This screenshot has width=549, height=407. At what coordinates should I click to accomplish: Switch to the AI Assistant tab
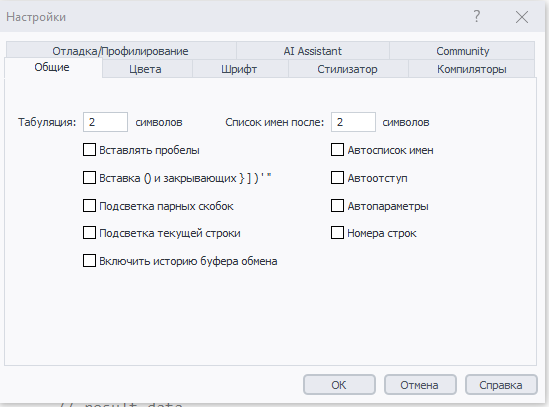point(313,51)
